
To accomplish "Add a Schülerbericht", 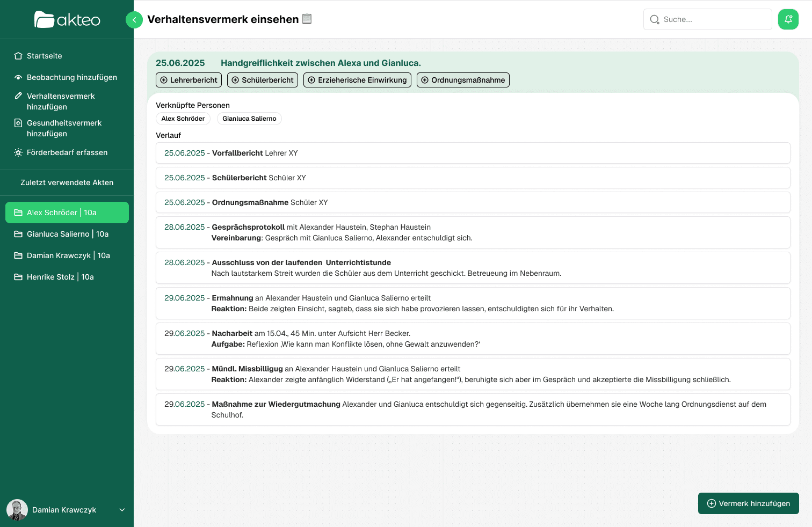I will (x=263, y=80).
